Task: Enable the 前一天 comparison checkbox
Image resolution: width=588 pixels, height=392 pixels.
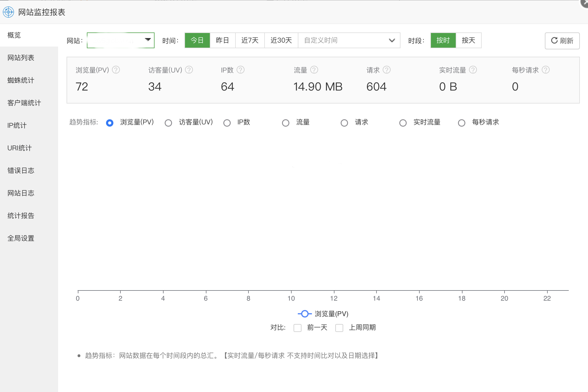Action: (298, 328)
